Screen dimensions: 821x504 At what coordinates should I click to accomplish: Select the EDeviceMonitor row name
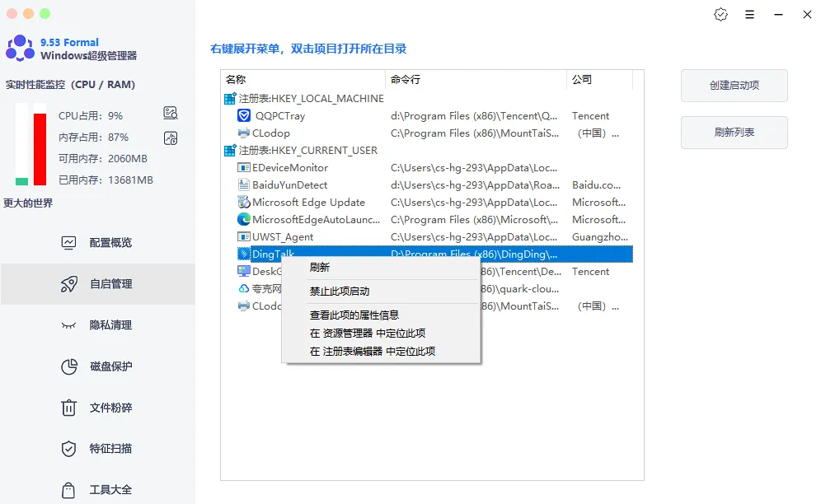pyautogui.click(x=290, y=167)
